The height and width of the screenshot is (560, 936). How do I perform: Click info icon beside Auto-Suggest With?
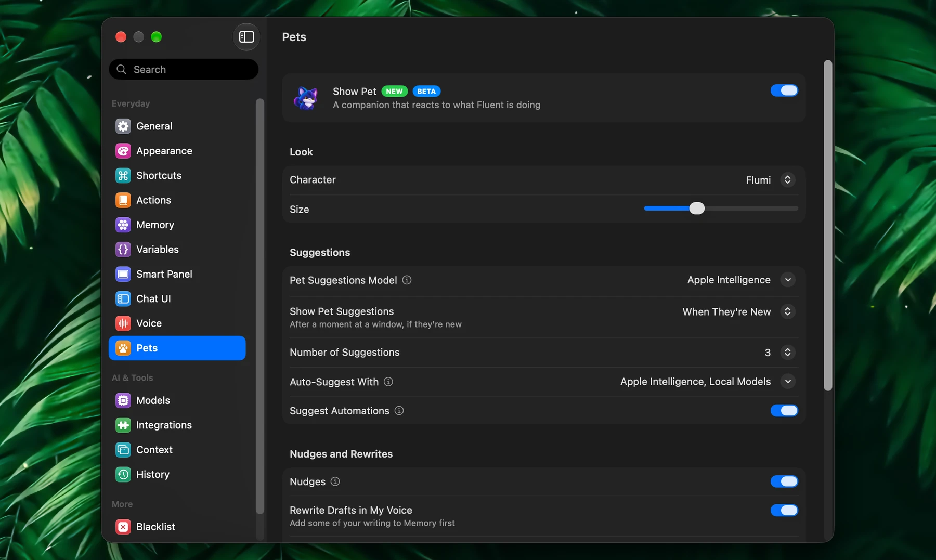pos(388,382)
